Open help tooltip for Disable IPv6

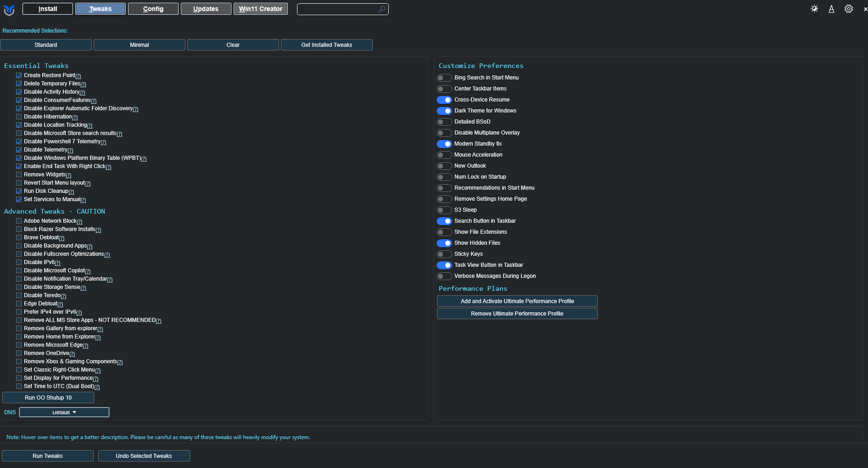tap(57, 263)
